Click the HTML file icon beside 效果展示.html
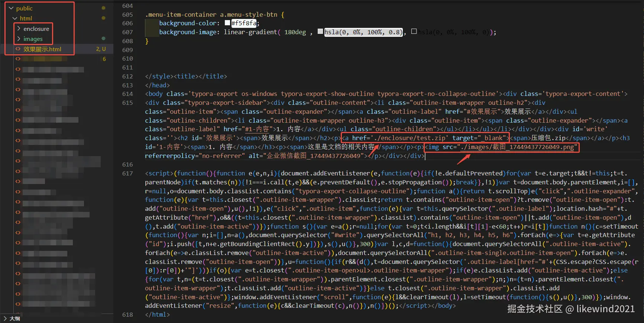Screen dimensions: 644x323 pos(17,49)
